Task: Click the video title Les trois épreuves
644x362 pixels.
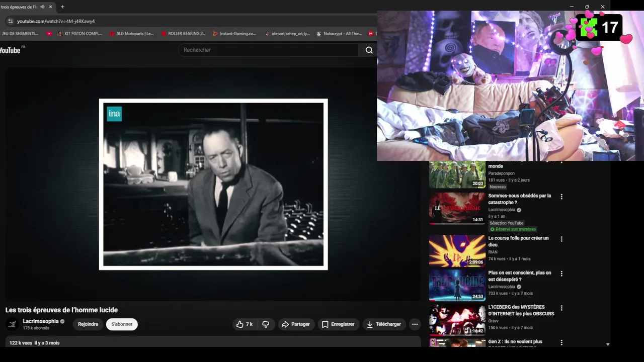Action: coord(61,310)
